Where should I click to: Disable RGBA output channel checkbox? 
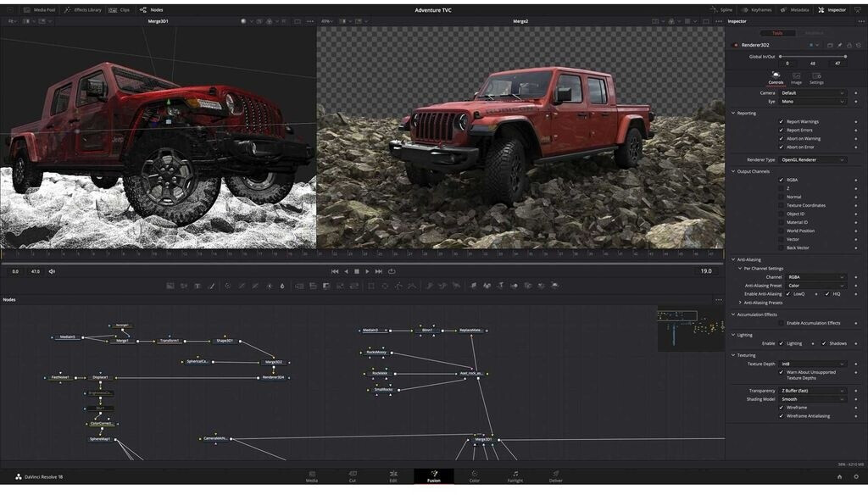(x=781, y=180)
